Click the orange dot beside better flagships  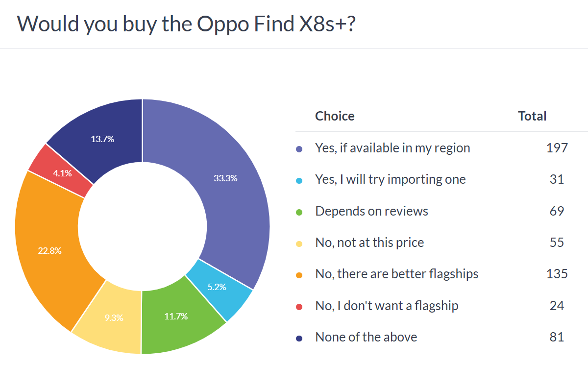[x=300, y=275]
